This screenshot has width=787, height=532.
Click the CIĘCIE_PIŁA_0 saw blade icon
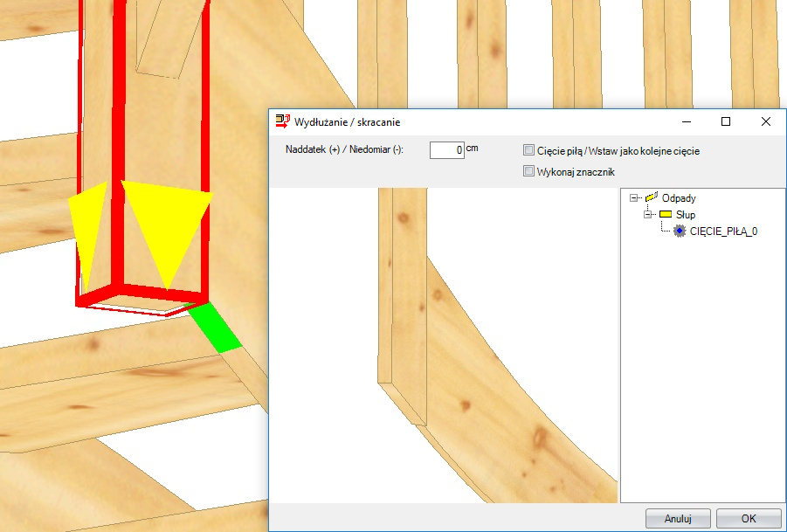680,231
